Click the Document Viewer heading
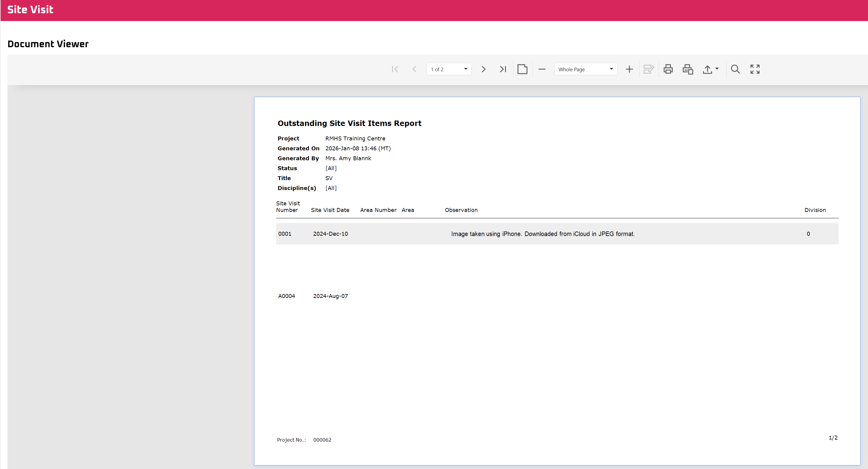Screen dimensions: 868x469 pyautogui.click(x=48, y=44)
